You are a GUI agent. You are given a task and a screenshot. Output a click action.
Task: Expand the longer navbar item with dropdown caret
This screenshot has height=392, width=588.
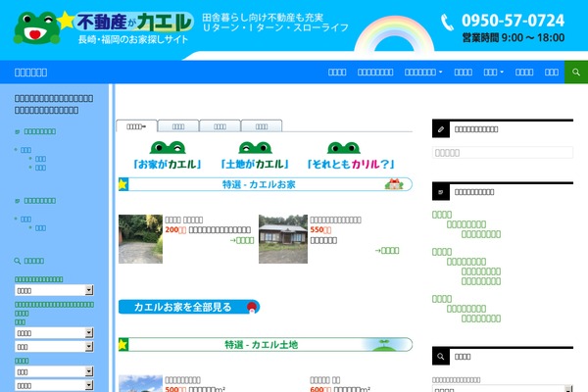point(423,72)
